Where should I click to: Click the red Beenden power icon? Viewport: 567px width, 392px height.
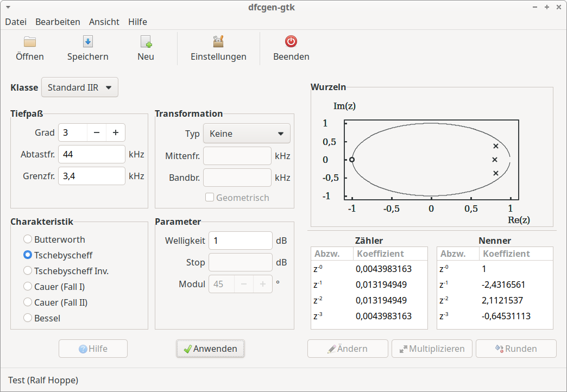pyautogui.click(x=291, y=42)
